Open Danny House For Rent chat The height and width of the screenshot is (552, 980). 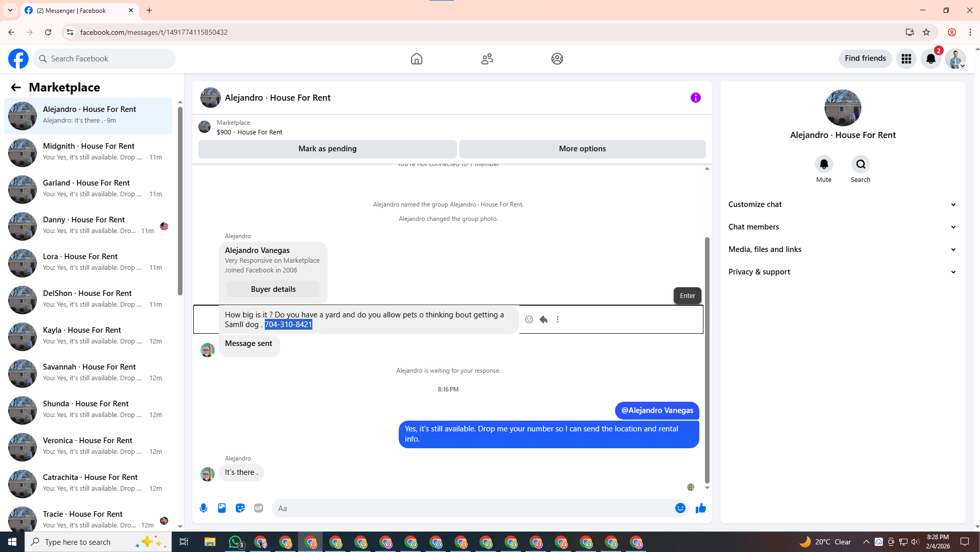tap(88, 226)
